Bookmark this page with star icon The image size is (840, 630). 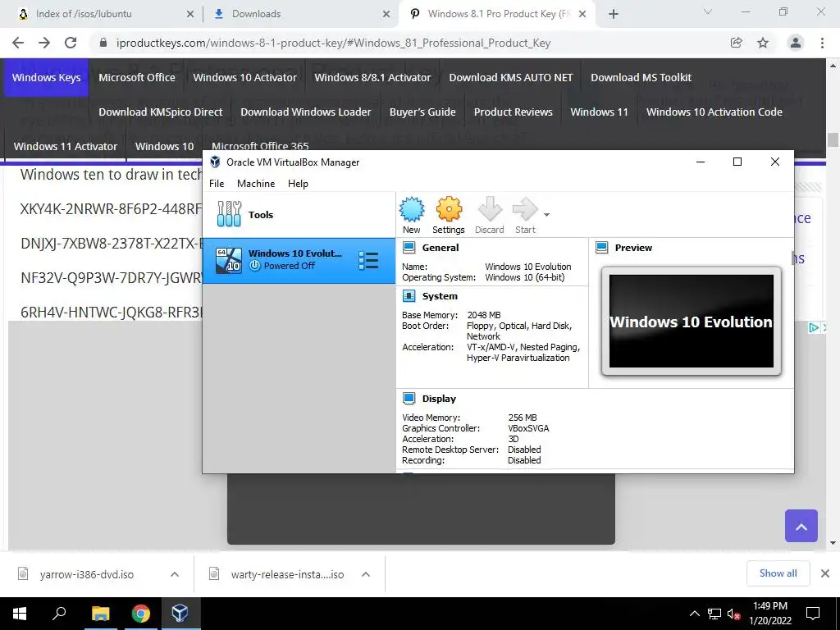(x=763, y=43)
